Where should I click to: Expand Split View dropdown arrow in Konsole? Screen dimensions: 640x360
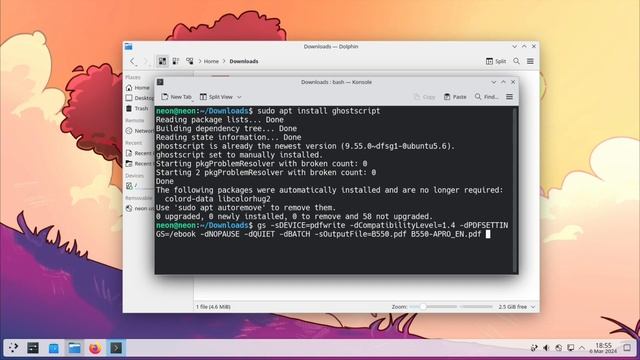tap(239, 97)
